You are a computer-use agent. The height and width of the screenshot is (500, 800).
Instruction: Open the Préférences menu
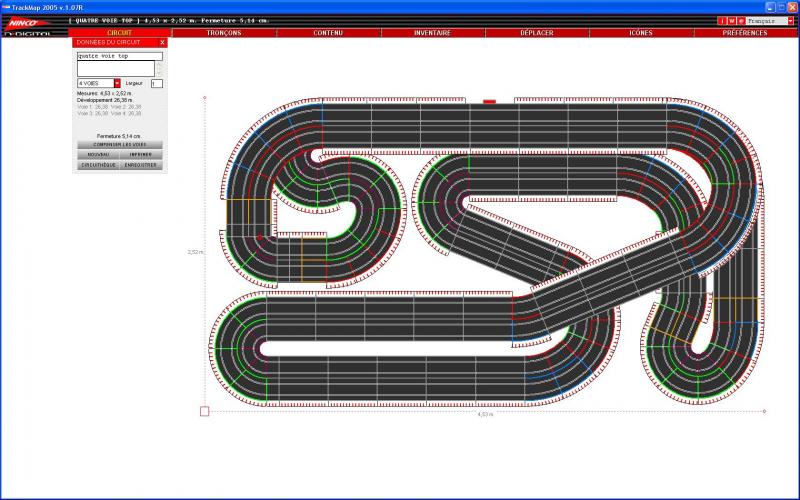(744, 32)
